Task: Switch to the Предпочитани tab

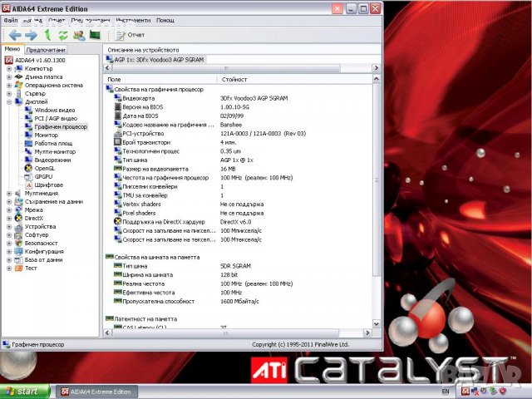Action: coord(47,49)
